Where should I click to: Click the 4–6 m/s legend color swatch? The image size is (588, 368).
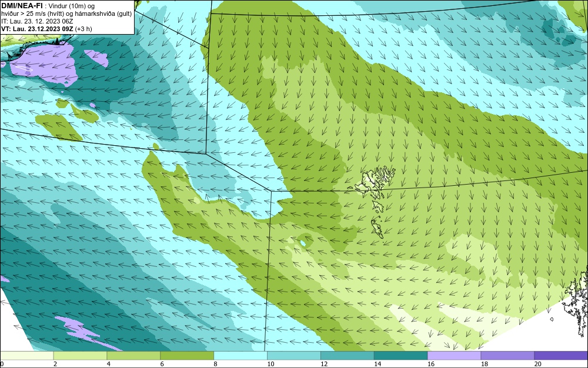pyautogui.click(x=133, y=355)
